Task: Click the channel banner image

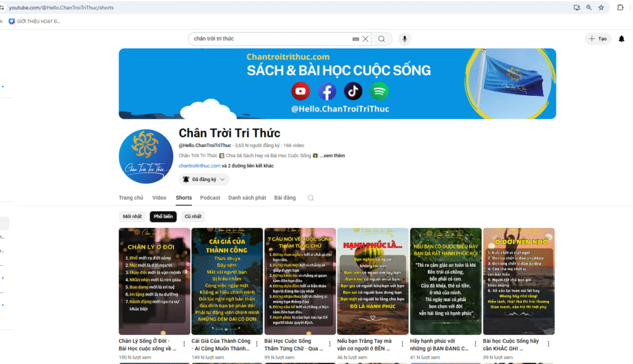Action: point(337,83)
